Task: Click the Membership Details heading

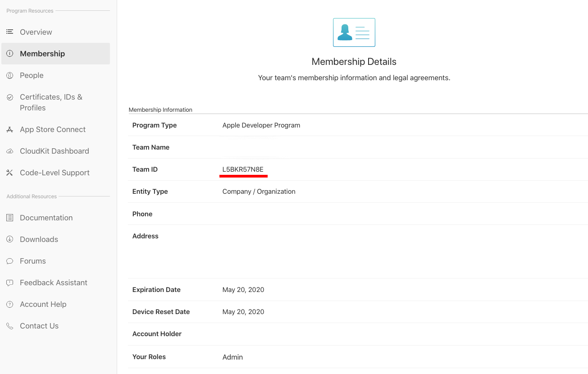Action: pyautogui.click(x=354, y=62)
